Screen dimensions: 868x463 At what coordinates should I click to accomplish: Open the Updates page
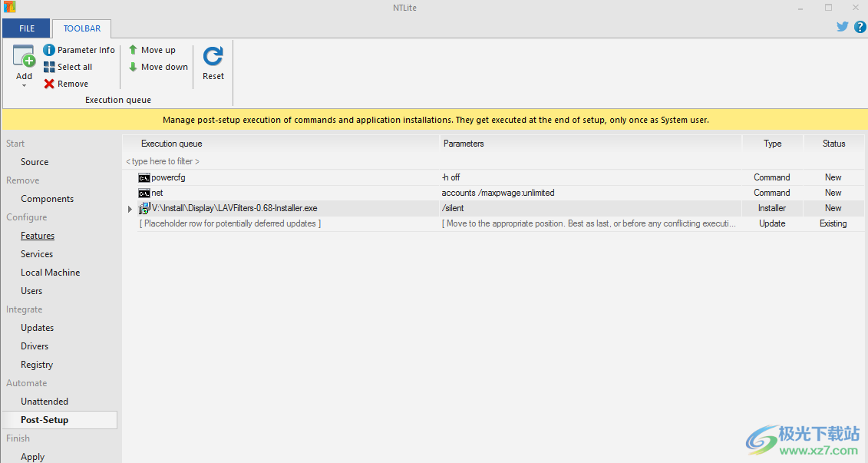click(37, 328)
